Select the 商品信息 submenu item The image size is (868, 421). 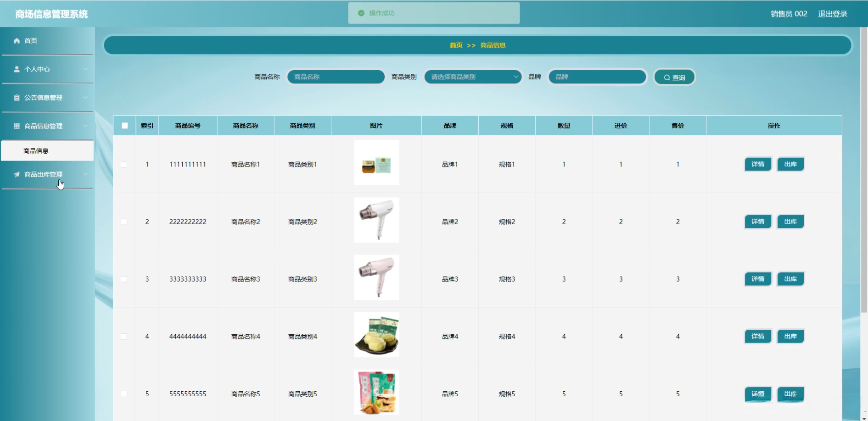(47, 151)
